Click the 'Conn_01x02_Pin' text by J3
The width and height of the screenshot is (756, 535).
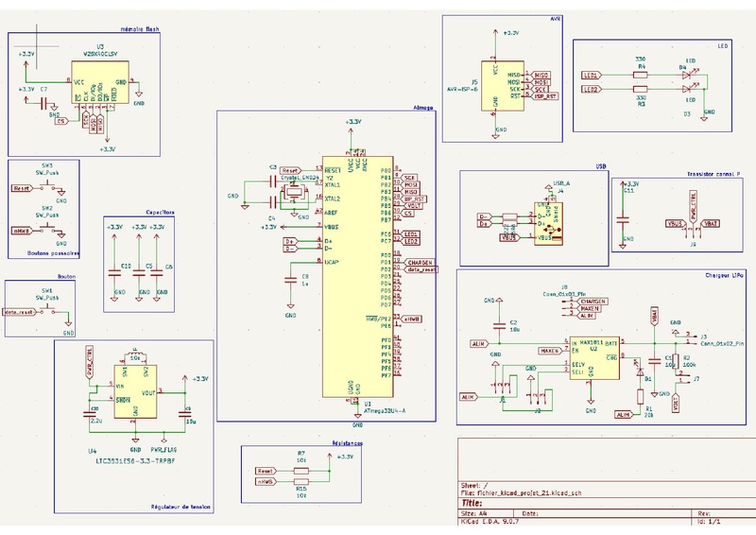(722, 344)
